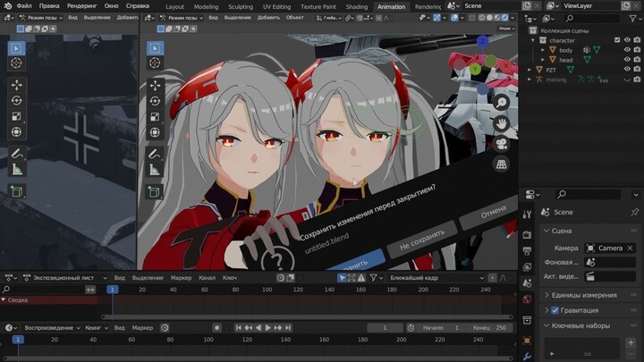The width and height of the screenshot is (644, 362).
Task: Disable character collection in renders
Action: [x=637, y=40]
